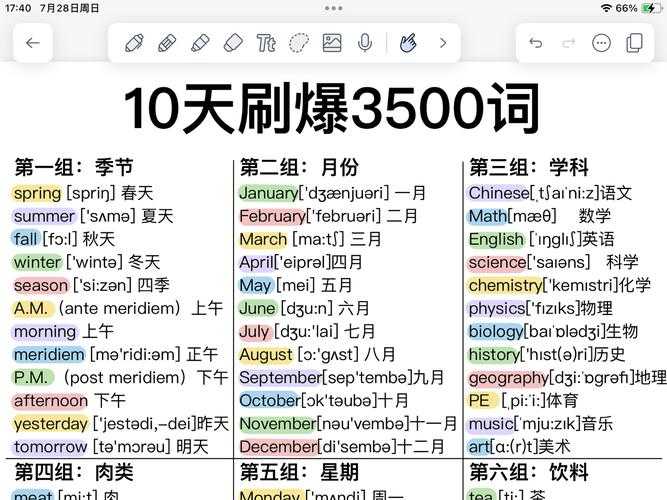667x500 pixels.
Task: Tap the highlighted word October
Action: click(x=270, y=400)
